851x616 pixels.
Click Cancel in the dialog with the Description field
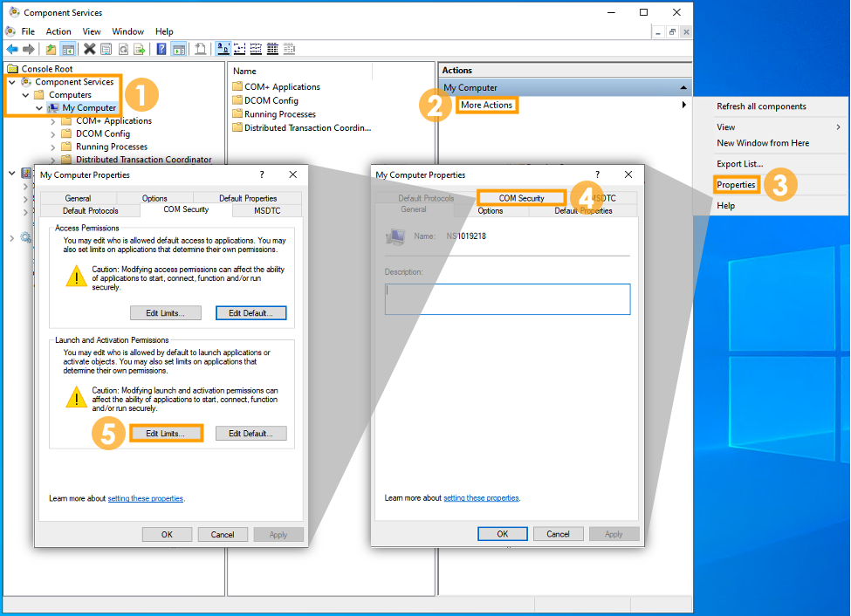558,534
